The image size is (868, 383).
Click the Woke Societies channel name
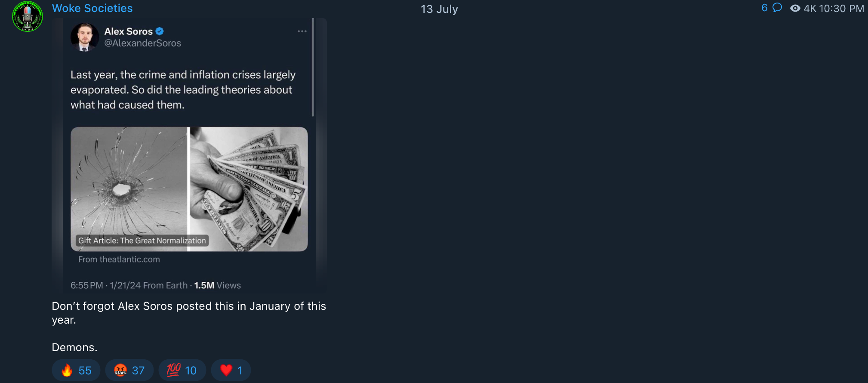click(x=92, y=8)
